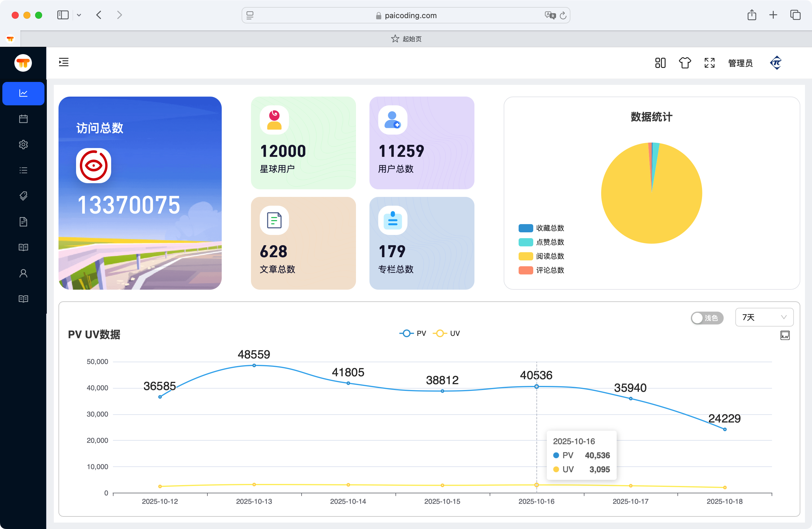The height and width of the screenshot is (529, 812).
Task: Open the gear settings item in sidebar
Action: coord(23,145)
